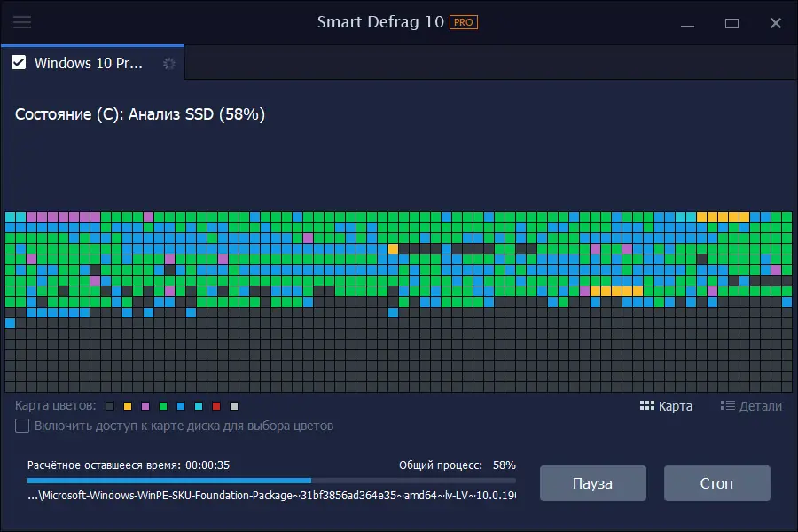
Task: Click the dark gray legend color swatch
Action: [x=109, y=406]
